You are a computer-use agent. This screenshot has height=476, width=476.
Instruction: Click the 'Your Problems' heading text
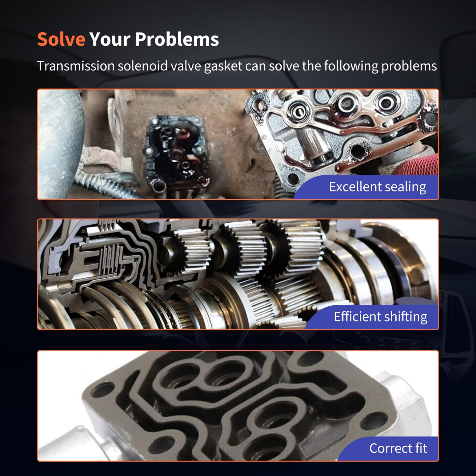point(154,39)
